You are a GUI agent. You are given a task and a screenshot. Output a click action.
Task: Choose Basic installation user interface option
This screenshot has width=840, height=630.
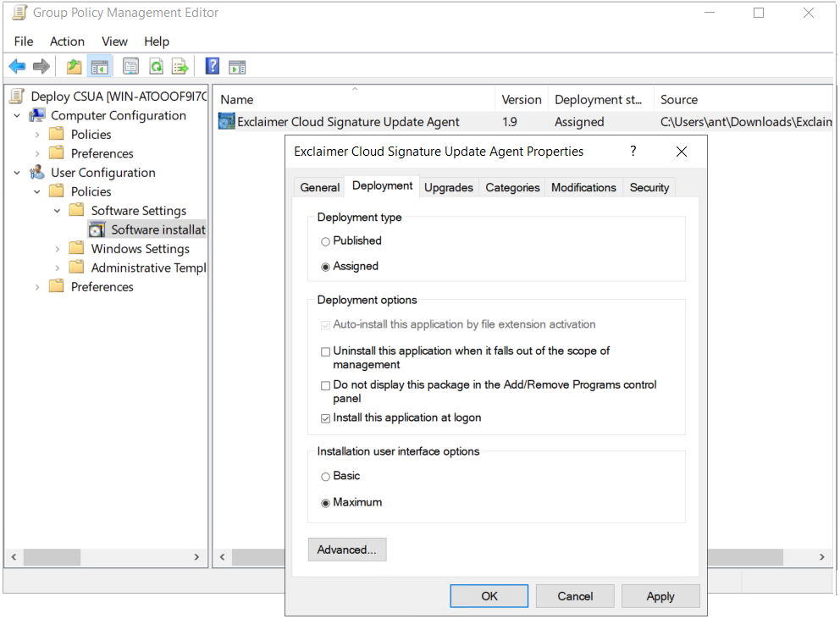point(325,477)
